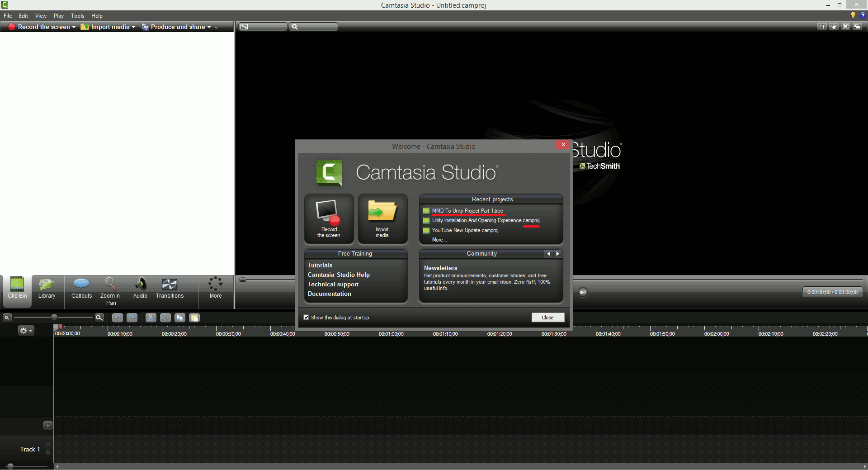Expand the Import media dropdown

tap(133, 27)
